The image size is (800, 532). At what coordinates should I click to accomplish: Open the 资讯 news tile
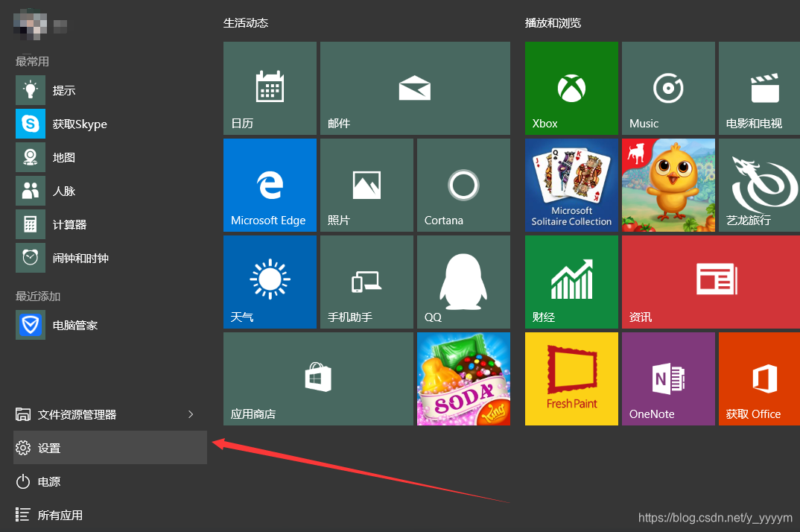[711, 282]
